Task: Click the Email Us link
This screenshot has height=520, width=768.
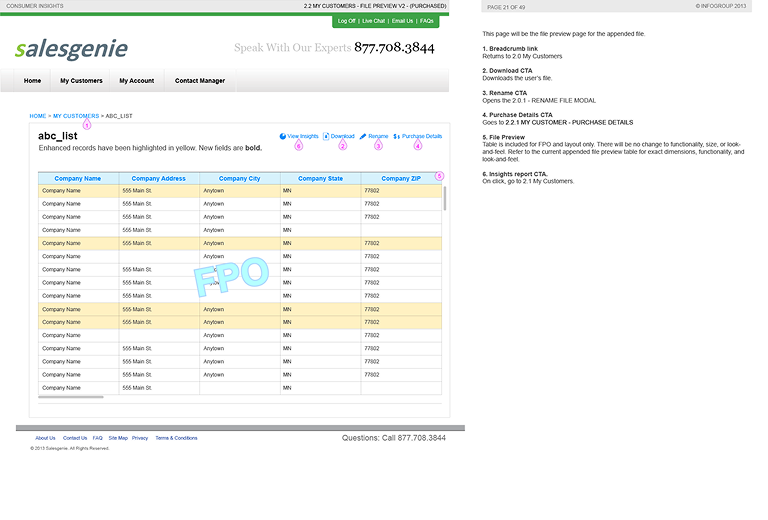Action: point(402,21)
